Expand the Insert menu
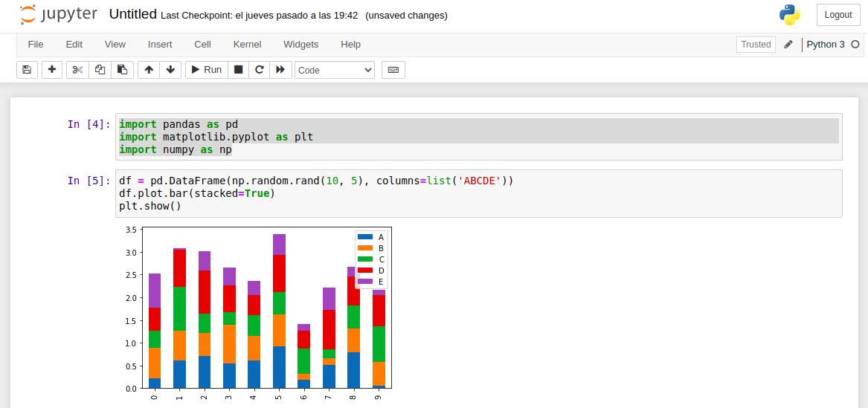This screenshot has height=408, width=868. 160,45
